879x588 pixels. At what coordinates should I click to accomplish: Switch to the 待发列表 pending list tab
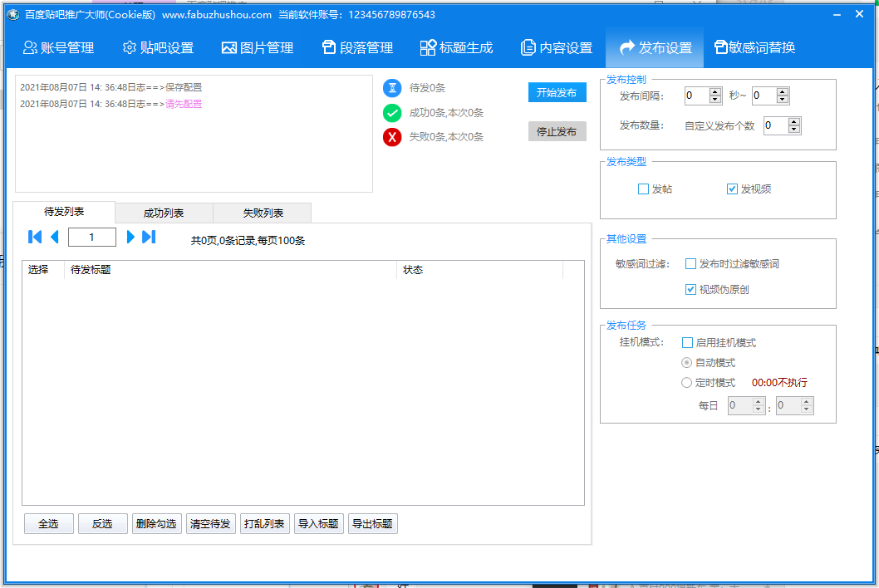click(64, 212)
